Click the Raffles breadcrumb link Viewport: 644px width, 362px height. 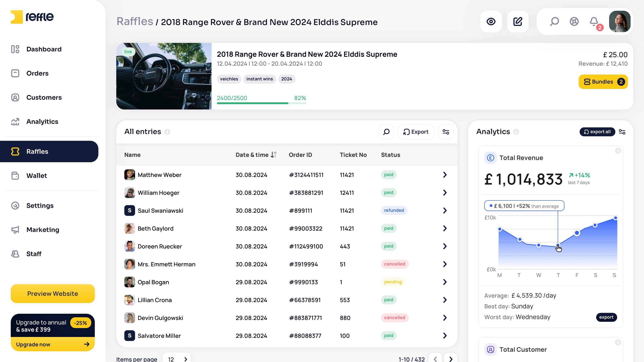135,21
